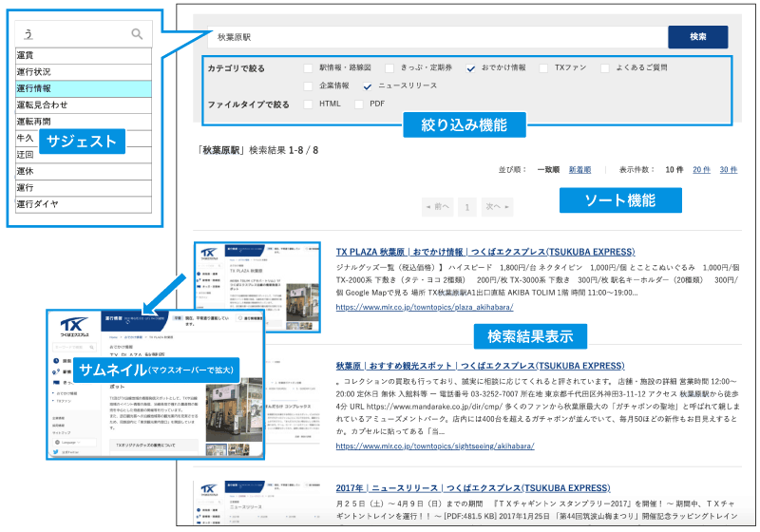The width and height of the screenshot is (760, 532).
Task: Check the HTML file type checkbox
Action: pyautogui.click(x=308, y=104)
